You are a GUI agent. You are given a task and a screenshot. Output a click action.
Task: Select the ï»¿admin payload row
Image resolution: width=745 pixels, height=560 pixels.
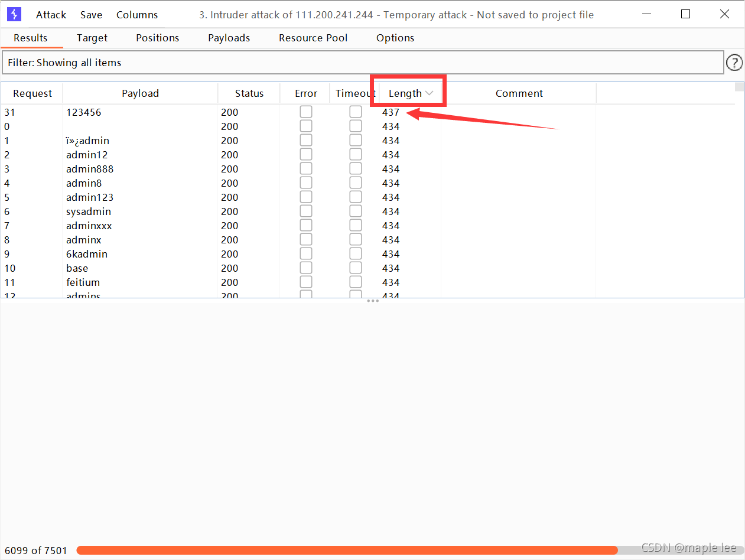[x=368, y=141]
